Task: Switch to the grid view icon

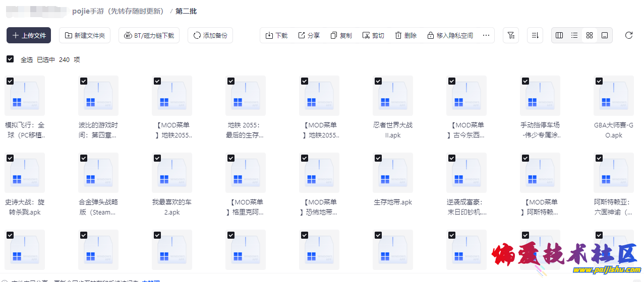Action: 590,35
